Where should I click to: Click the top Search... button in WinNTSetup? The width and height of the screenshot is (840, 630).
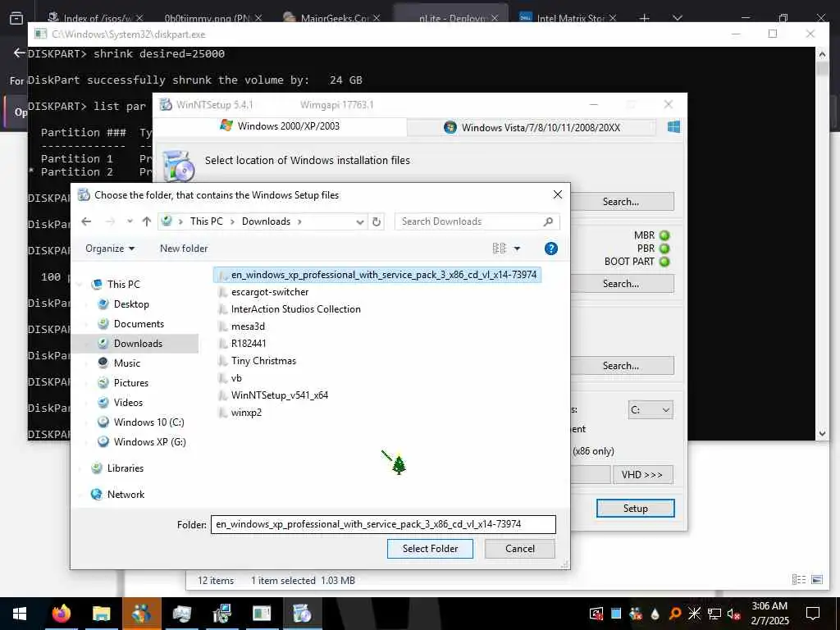tap(622, 202)
